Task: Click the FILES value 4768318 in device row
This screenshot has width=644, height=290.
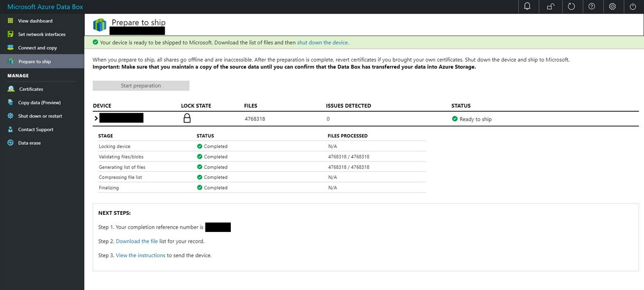Action: (254, 119)
